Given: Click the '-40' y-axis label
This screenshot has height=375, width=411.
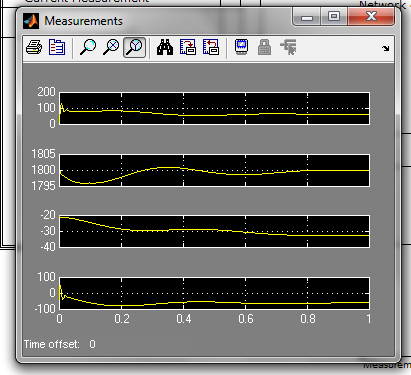Looking at the screenshot, I should pos(48,247).
